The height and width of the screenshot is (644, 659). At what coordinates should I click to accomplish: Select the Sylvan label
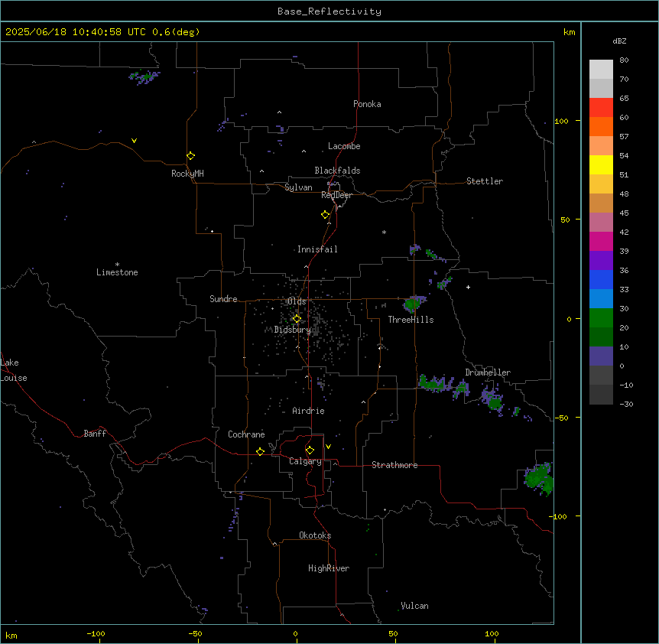point(298,187)
